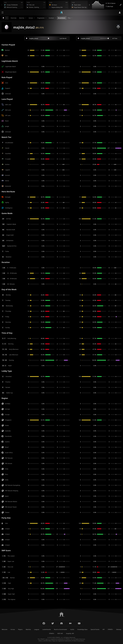This screenshot has height=644, width=123.
Task: Open Road to Grandmaster footer link
Action: pos(60,629)
